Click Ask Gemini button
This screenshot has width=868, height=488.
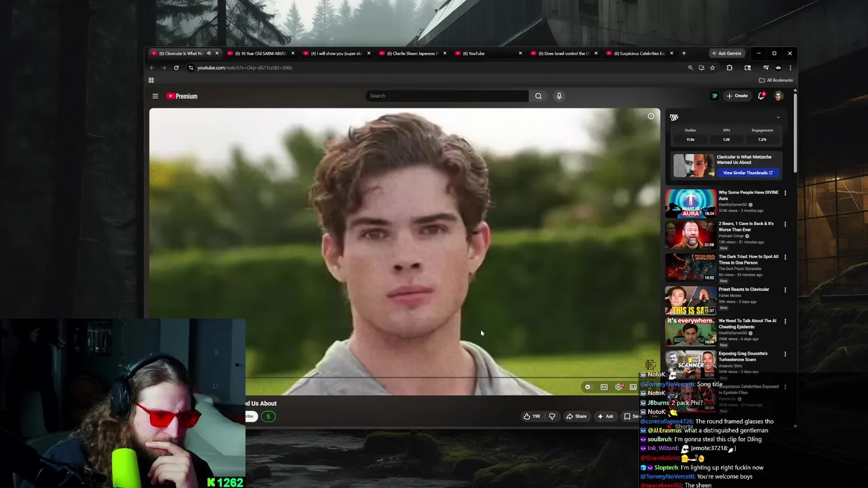[726, 54]
